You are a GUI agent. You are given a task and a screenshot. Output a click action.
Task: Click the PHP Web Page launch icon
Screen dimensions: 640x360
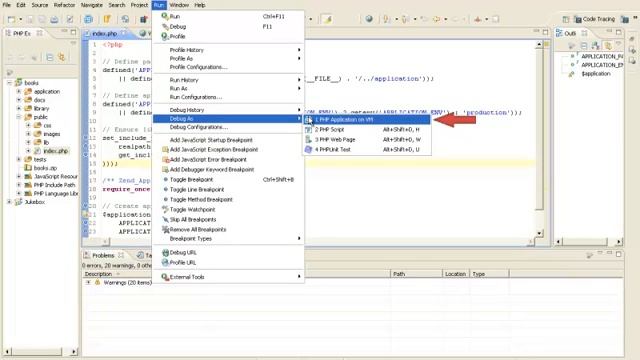tap(309, 140)
